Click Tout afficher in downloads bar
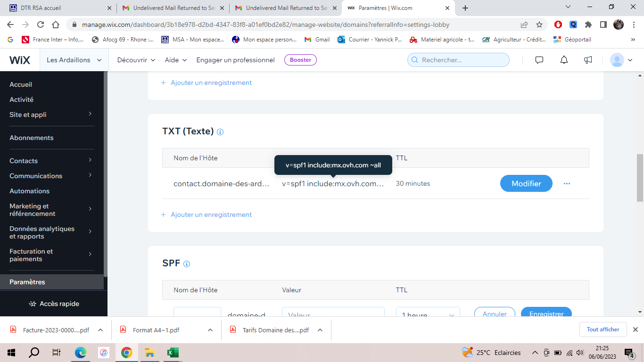Viewport: 644px width, 362px height. point(603,329)
